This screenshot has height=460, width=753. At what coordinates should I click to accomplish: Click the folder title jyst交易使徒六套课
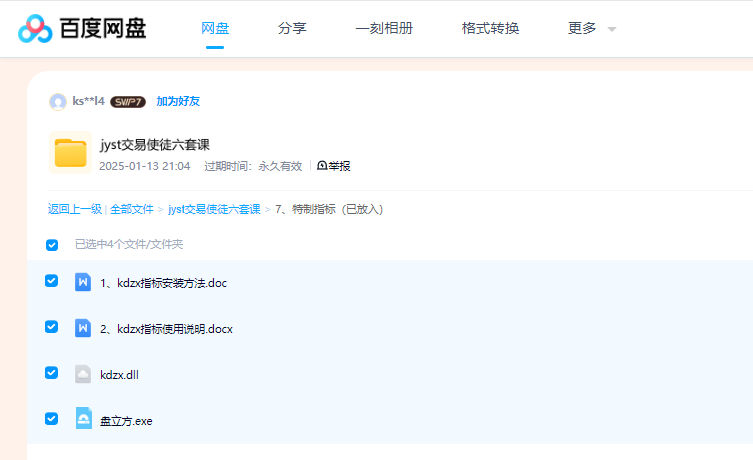(155, 145)
